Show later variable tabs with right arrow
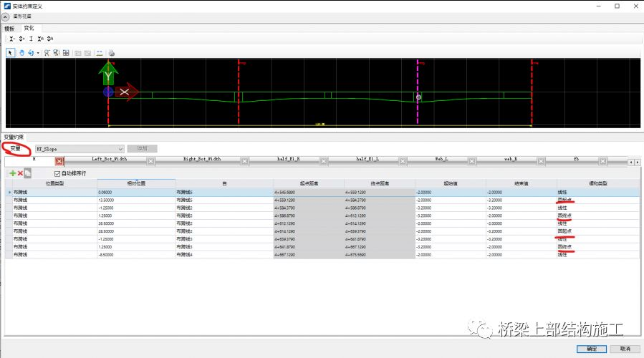The width and height of the screenshot is (644, 358). [x=637, y=162]
